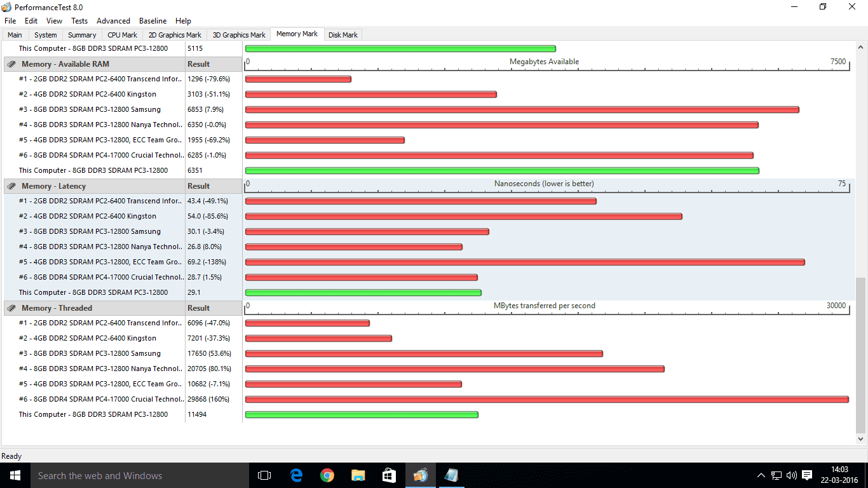Open the Baseline menu
The image size is (868, 488).
(x=153, y=21)
